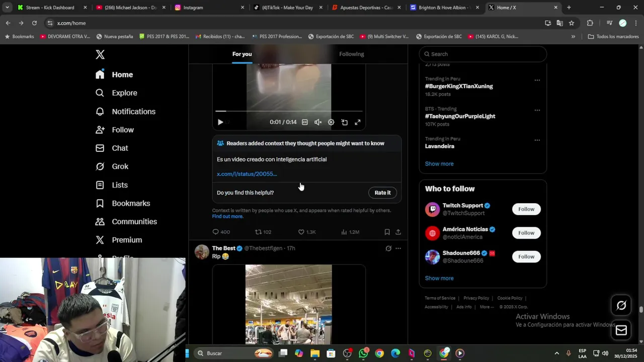Open the #BurgerKingXTianXuning trend
644x362 pixels.
(459, 86)
